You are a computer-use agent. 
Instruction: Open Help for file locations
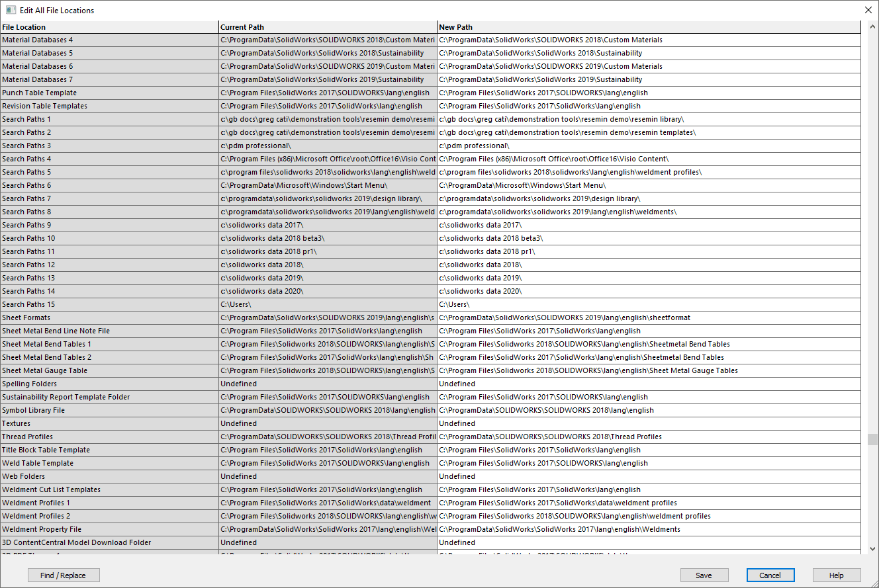[837, 575]
